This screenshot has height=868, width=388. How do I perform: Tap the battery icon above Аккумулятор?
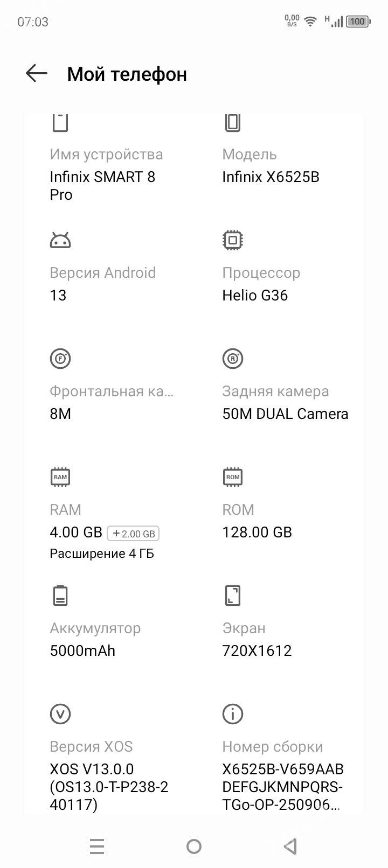(x=60, y=596)
